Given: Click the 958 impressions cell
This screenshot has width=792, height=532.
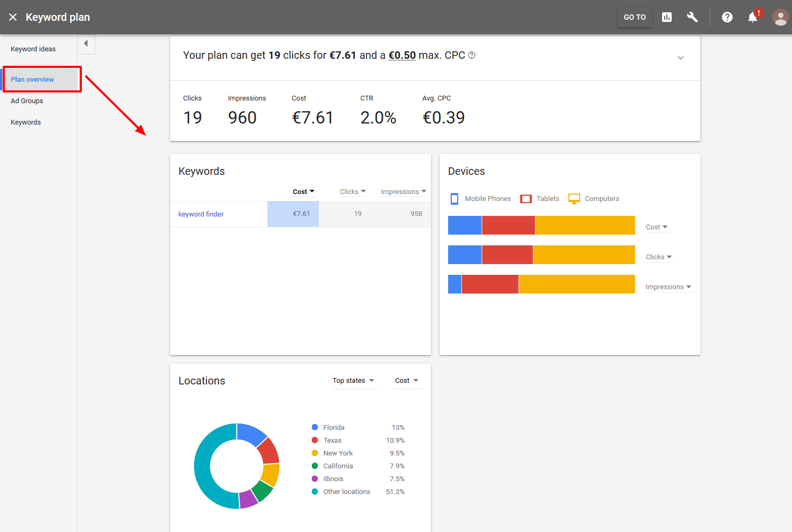Looking at the screenshot, I should (x=416, y=214).
